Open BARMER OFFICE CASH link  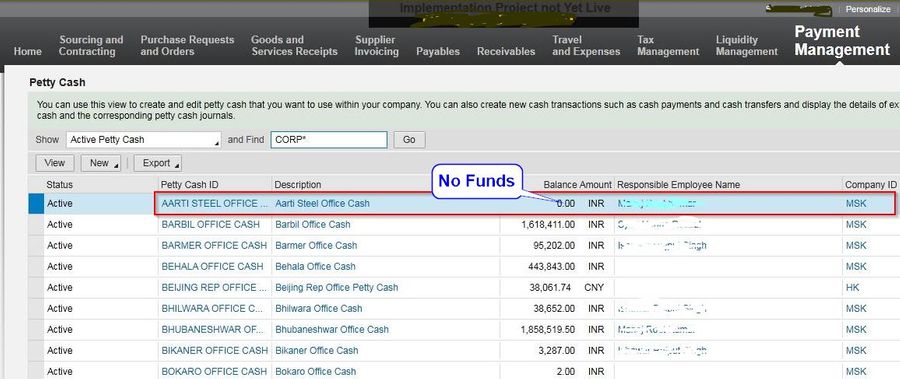tap(214, 245)
